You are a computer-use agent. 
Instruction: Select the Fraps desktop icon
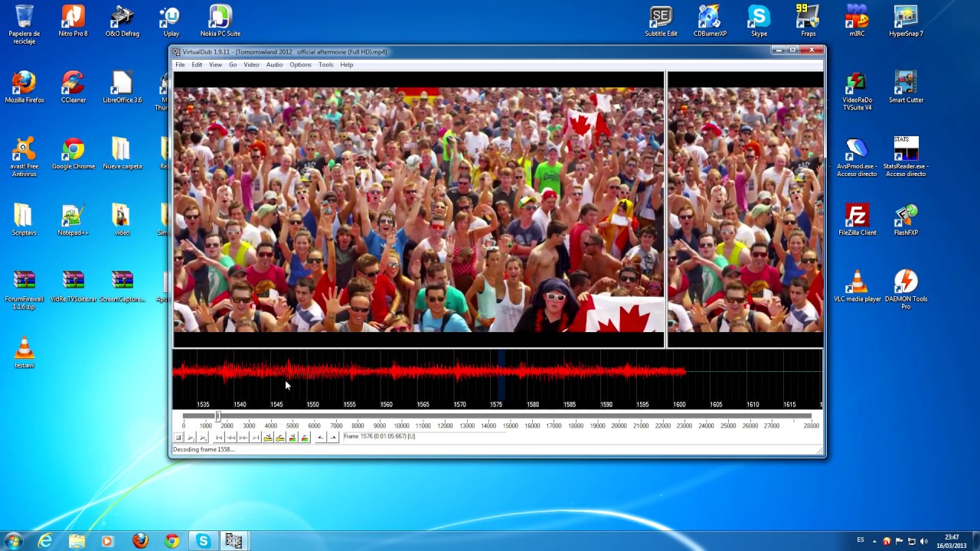(808, 22)
